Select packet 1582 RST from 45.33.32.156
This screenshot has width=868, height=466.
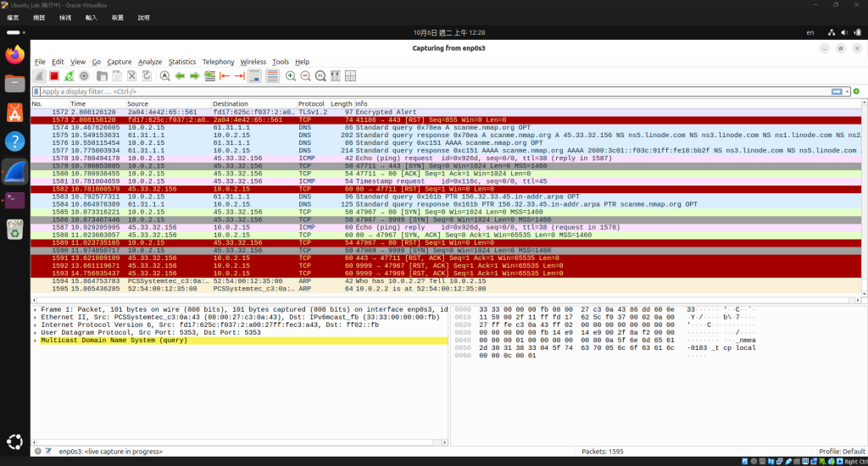click(446, 189)
